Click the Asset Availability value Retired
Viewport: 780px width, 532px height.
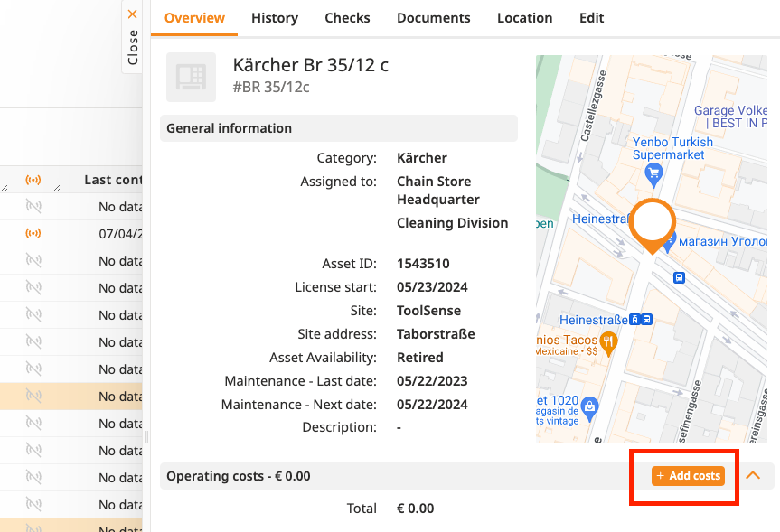[x=420, y=358]
